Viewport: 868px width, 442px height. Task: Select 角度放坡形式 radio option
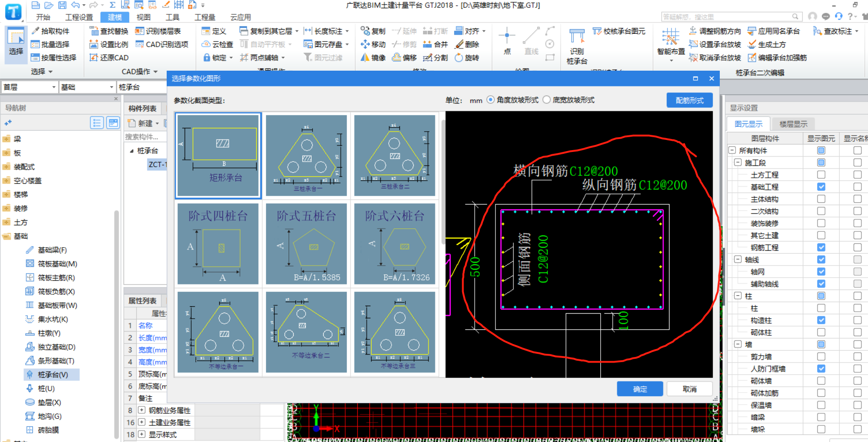pos(490,100)
